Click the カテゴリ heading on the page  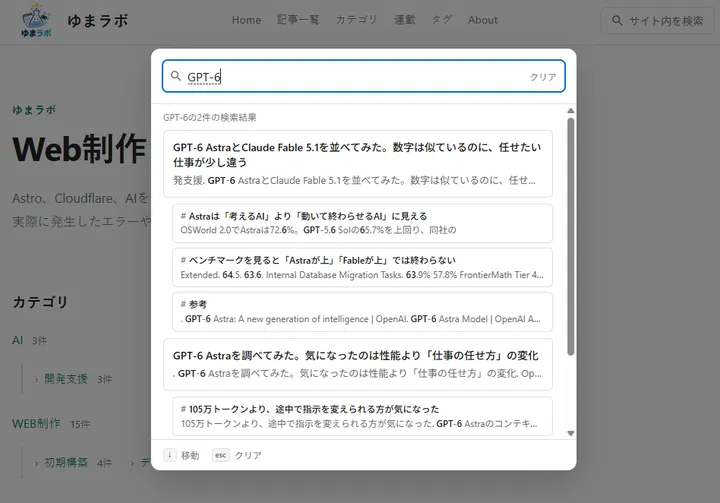[40, 302]
